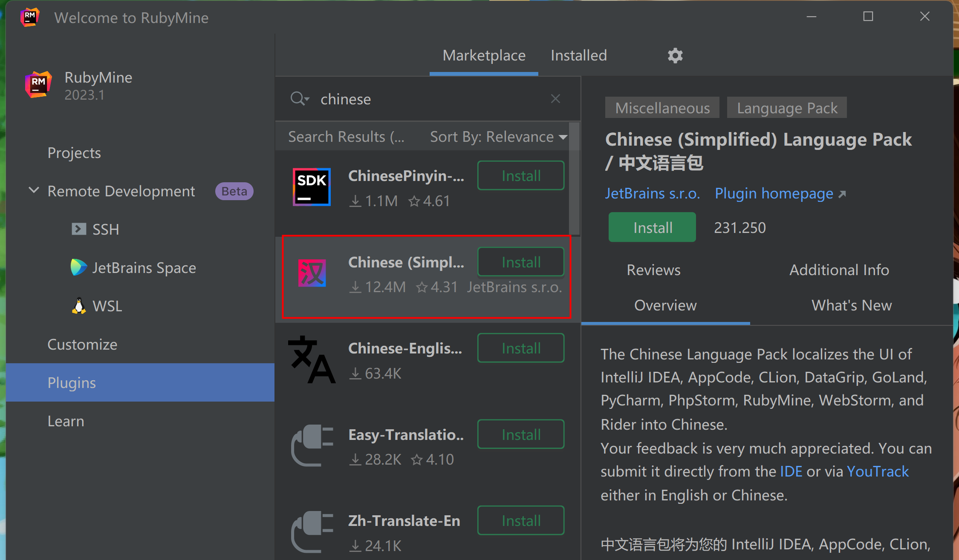Select the Chinese-Englis... plugin title
The image size is (959, 560).
405,348
